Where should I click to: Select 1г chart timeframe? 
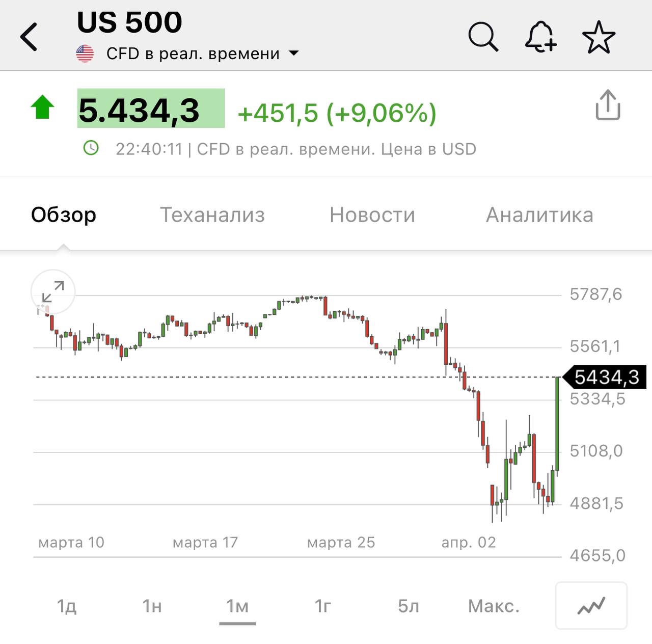click(323, 606)
